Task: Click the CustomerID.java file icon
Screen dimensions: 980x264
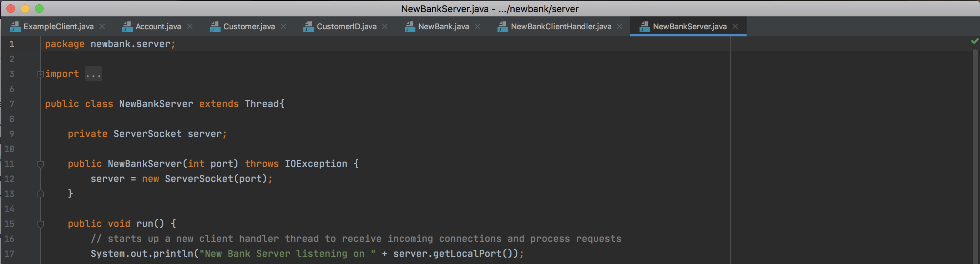Action: [x=309, y=26]
